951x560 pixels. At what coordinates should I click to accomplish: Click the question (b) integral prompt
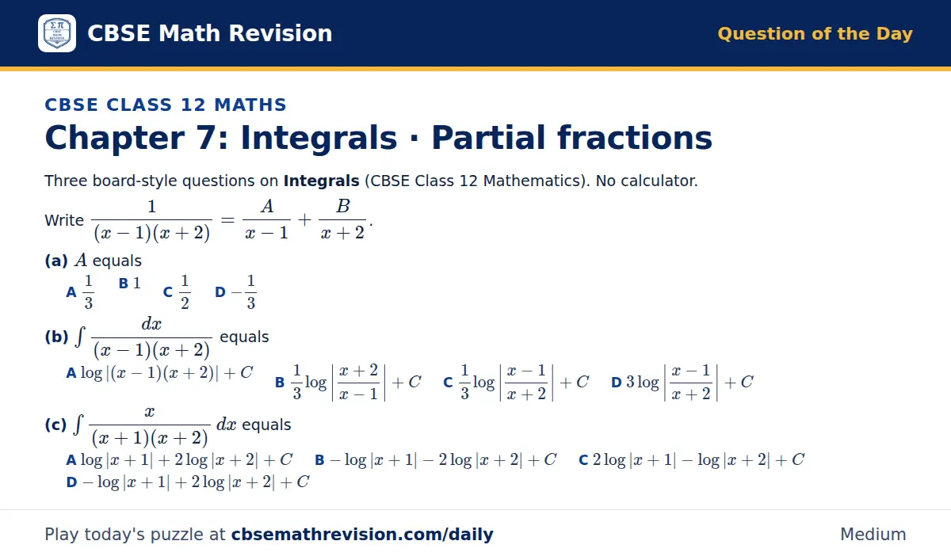[157, 337]
